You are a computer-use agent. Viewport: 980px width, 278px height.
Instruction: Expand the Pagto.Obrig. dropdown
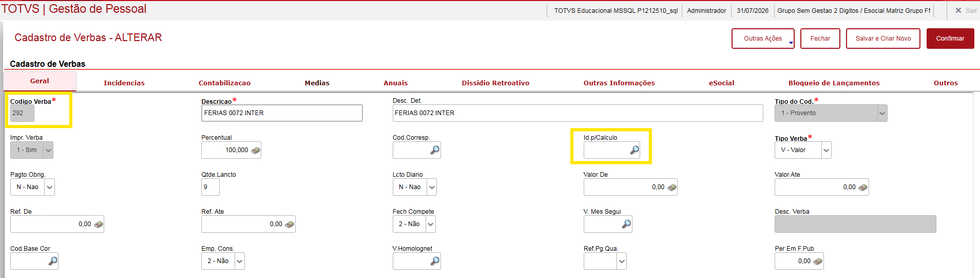pos(50,187)
